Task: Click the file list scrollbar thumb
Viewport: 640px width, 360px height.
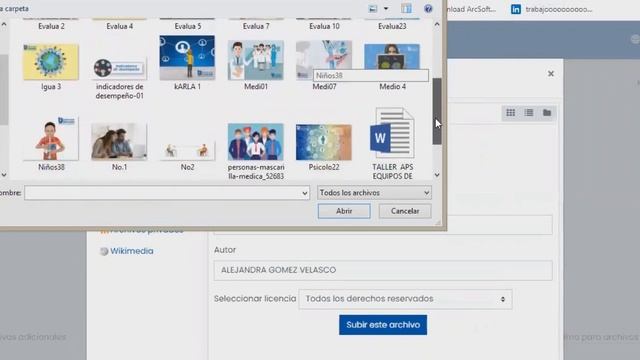Action: [437, 111]
